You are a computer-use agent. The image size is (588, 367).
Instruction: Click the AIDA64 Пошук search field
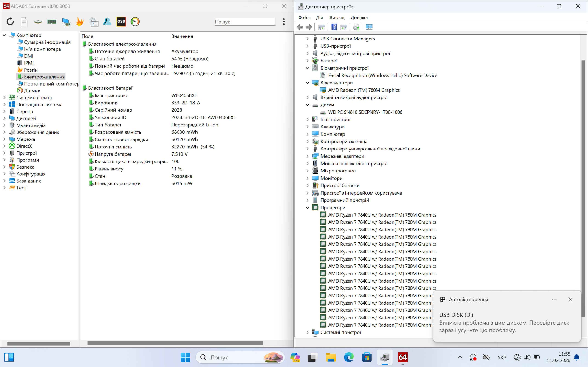click(244, 22)
